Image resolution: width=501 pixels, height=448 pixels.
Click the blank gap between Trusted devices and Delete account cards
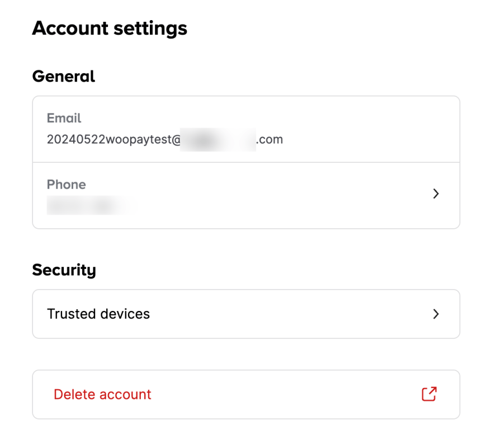(246, 354)
